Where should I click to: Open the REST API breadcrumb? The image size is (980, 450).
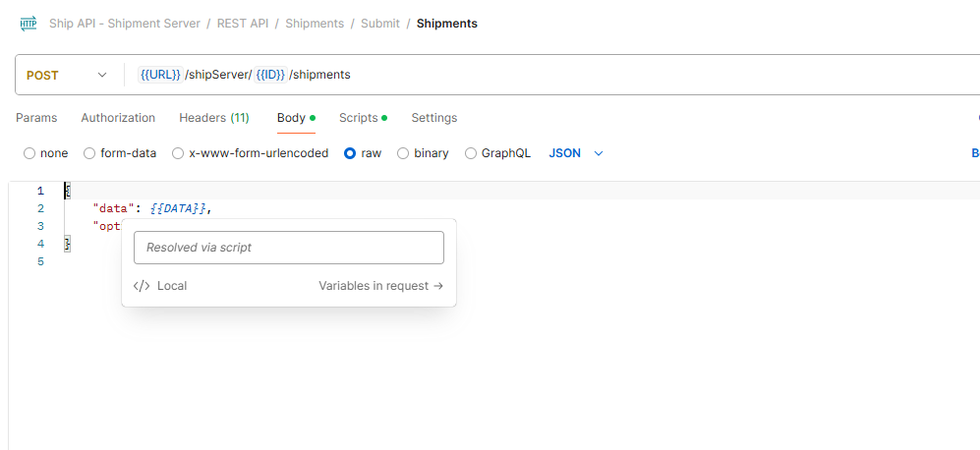[x=245, y=24]
